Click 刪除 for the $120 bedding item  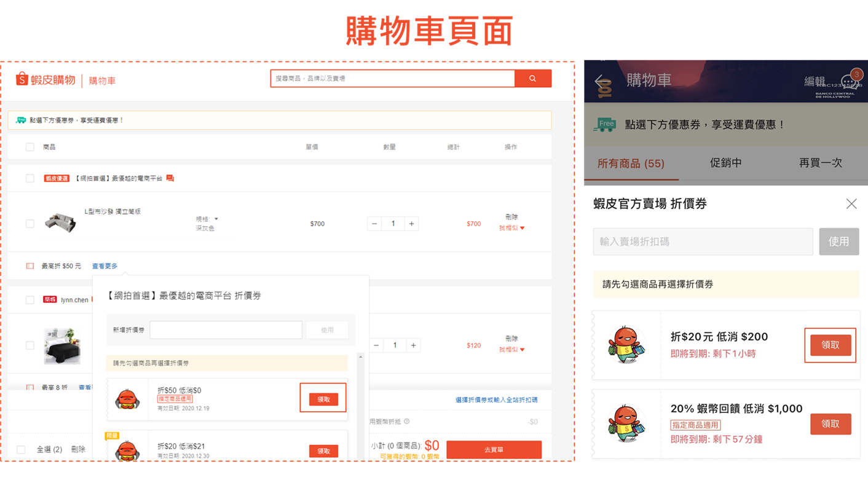point(511,339)
